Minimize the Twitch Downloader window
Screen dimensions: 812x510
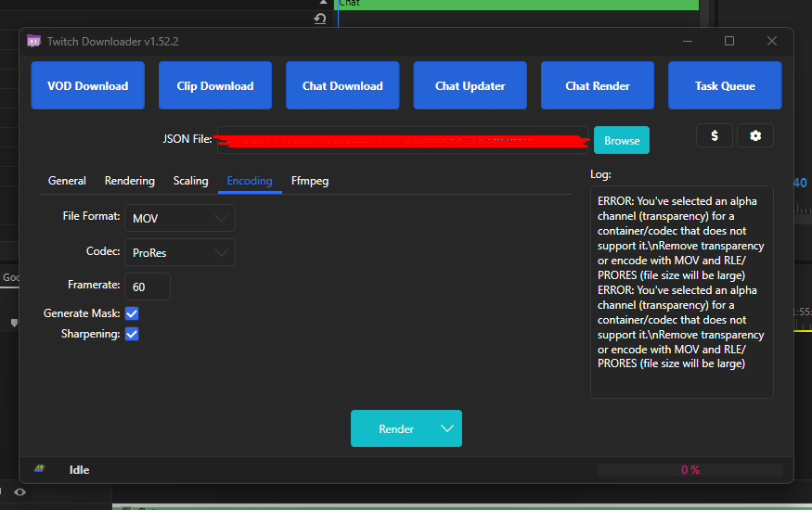[688, 41]
